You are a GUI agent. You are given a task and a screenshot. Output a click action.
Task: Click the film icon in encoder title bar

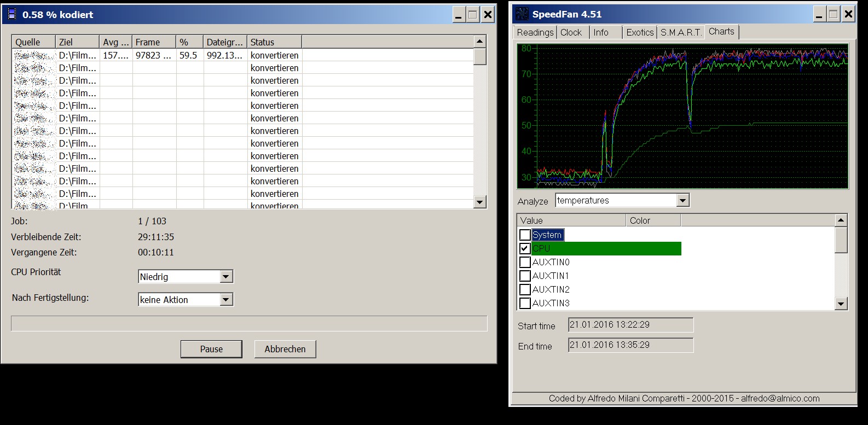(12, 14)
